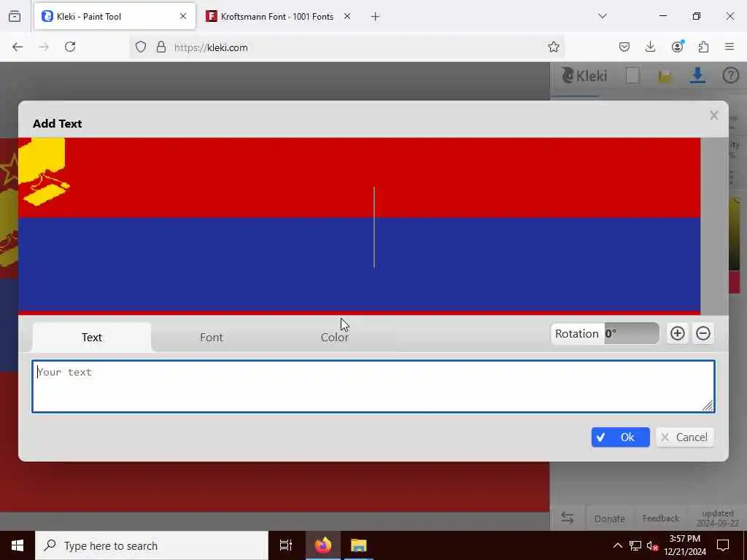Close the Kleki - Paint Tool tab
747x560 pixels.
pos(183,16)
